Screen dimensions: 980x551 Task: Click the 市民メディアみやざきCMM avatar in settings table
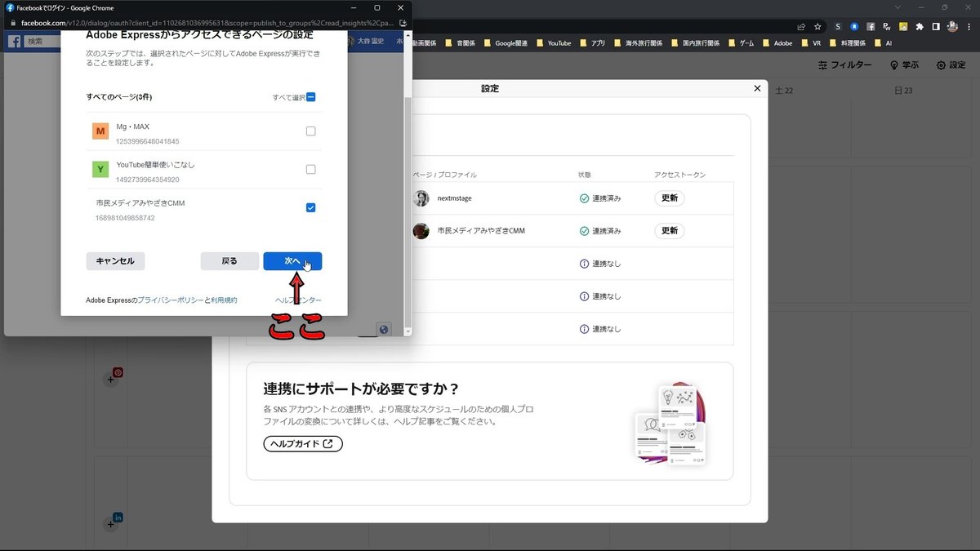tap(421, 231)
